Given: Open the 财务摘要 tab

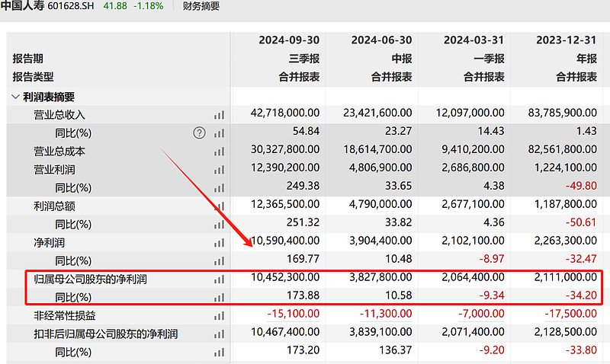Looking at the screenshot, I should pos(201,7).
